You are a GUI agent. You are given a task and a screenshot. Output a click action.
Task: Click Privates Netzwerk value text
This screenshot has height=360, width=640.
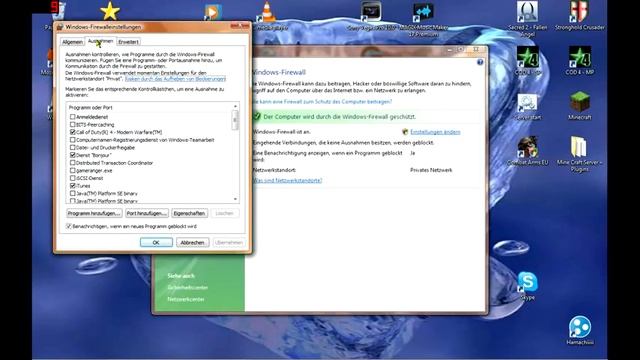[431, 170]
